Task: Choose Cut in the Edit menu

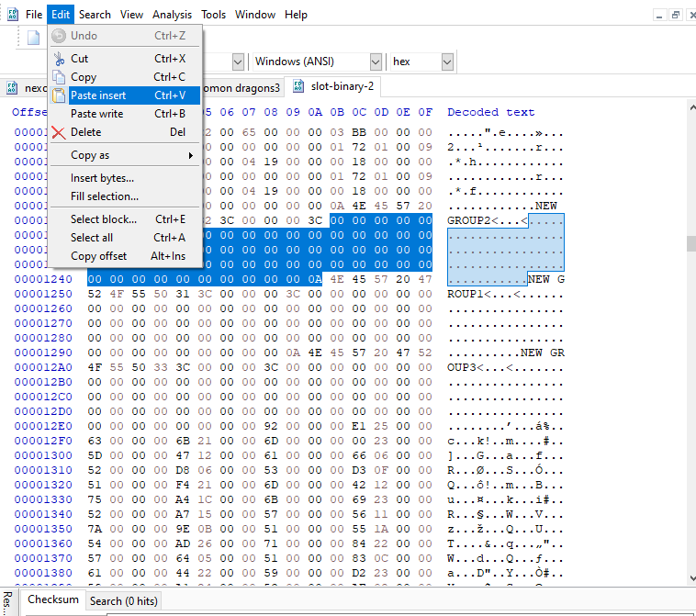Action: coord(125,59)
